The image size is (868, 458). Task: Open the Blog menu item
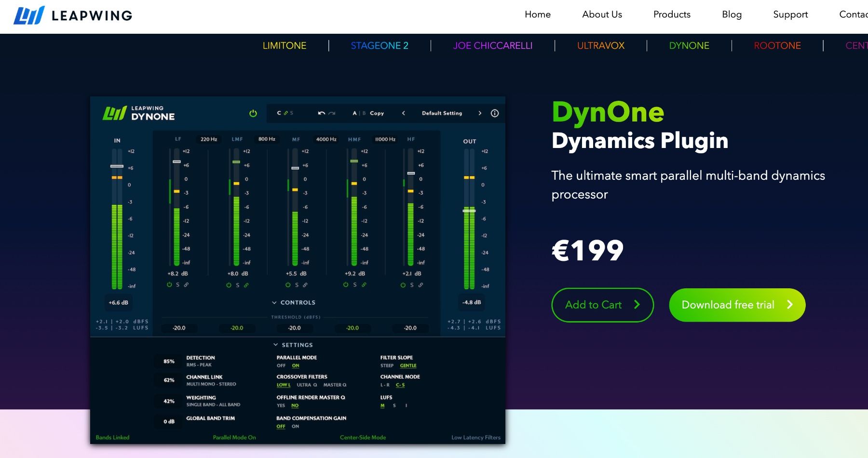[x=732, y=14]
